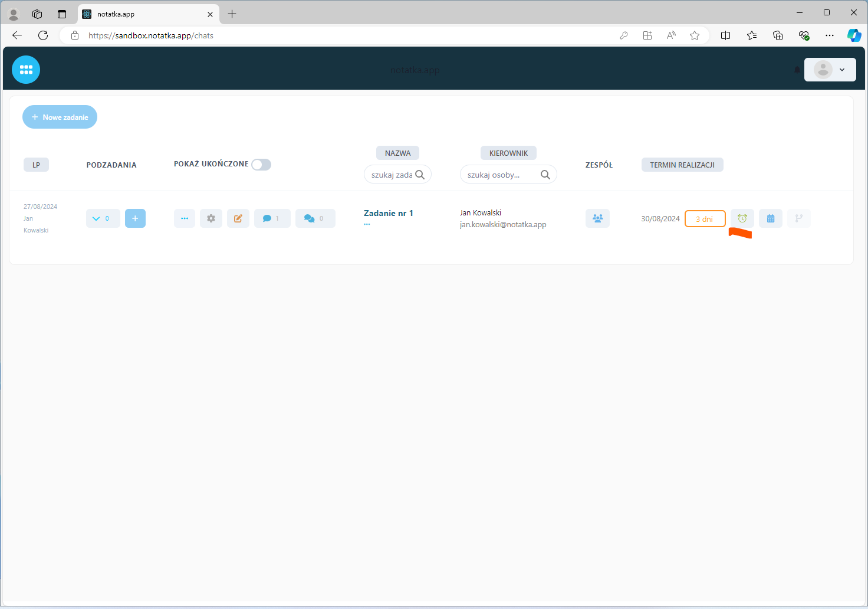Click the branch icon in task row

coord(798,218)
